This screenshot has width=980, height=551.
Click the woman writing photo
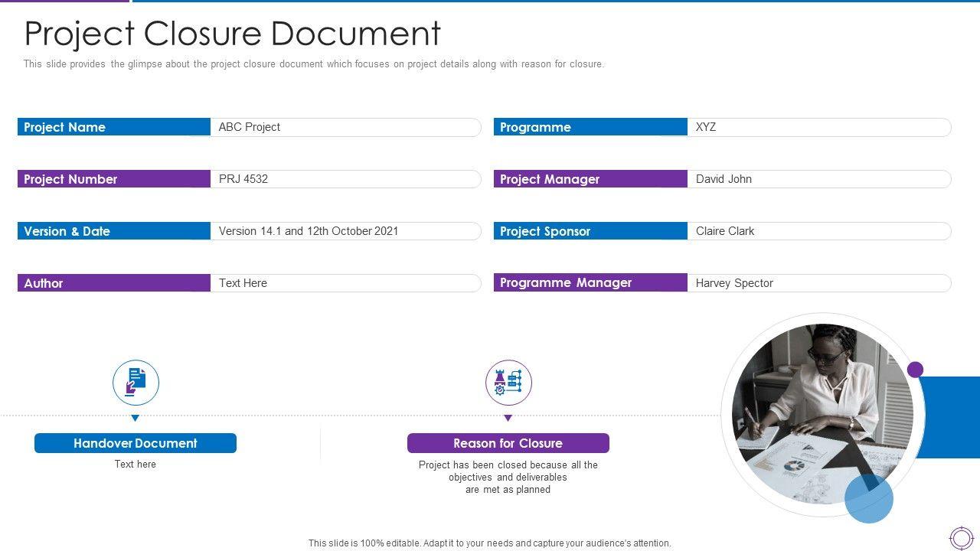pos(823,414)
